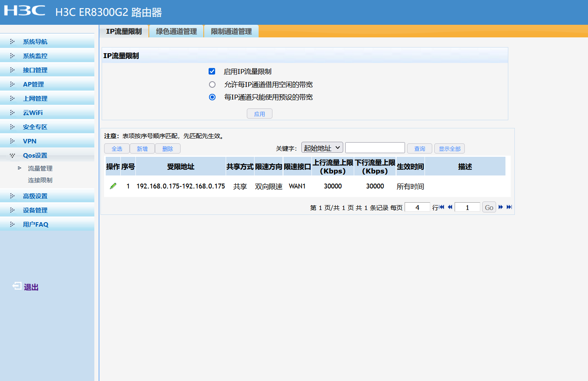Click the 共享 sharing mode cell

(x=240, y=186)
